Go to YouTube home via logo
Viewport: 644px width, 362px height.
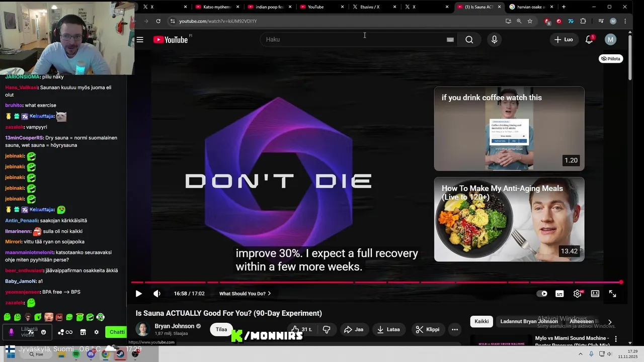click(x=171, y=40)
